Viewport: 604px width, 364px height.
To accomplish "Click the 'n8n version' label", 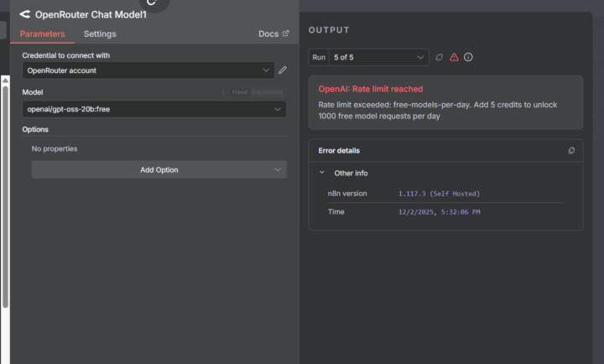I will 347,194.
